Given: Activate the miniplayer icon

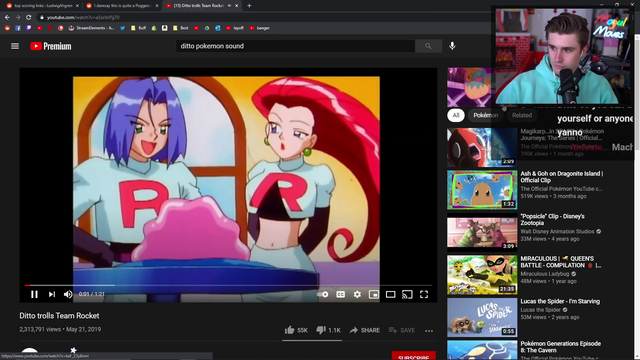Looking at the screenshot, I should (374, 294).
